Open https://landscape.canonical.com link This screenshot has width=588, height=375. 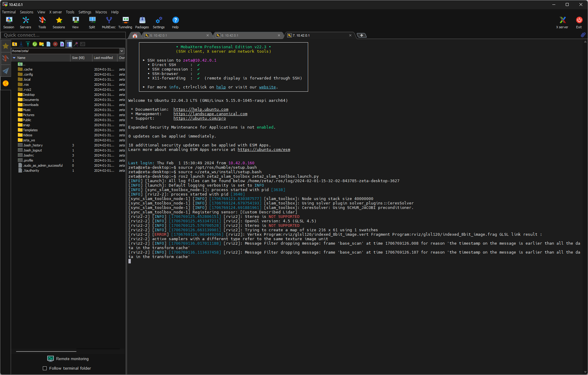210,114
